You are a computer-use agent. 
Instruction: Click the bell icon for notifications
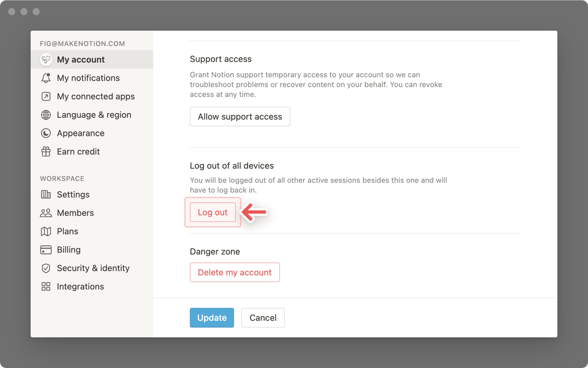click(46, 78)
